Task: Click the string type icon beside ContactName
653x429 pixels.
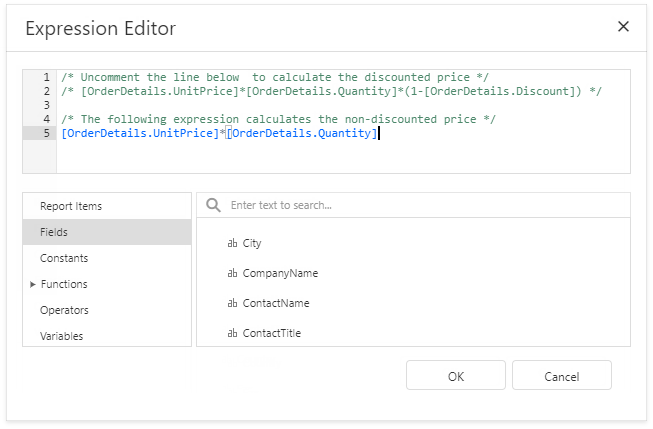Action: click(x=232, y=303)
